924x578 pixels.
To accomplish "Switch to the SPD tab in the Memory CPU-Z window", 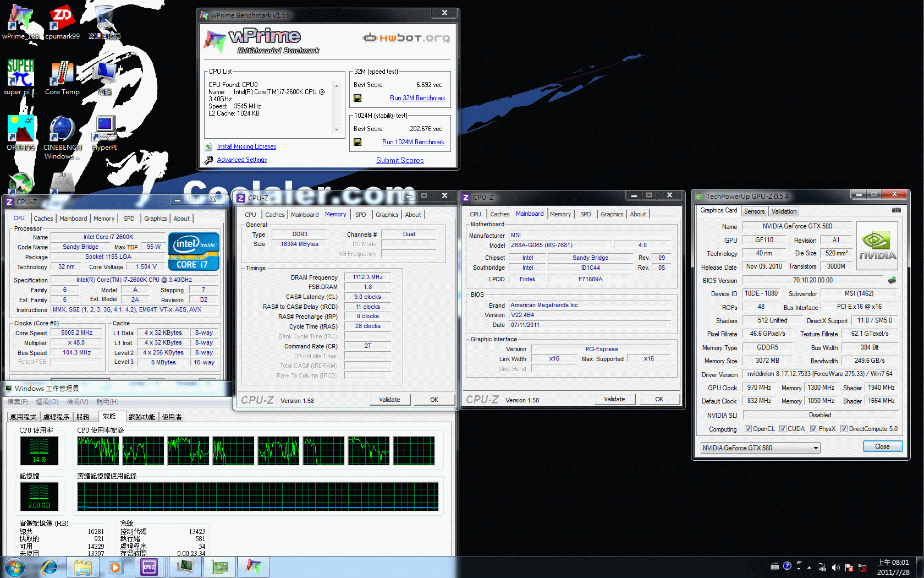I will [360, 215].
